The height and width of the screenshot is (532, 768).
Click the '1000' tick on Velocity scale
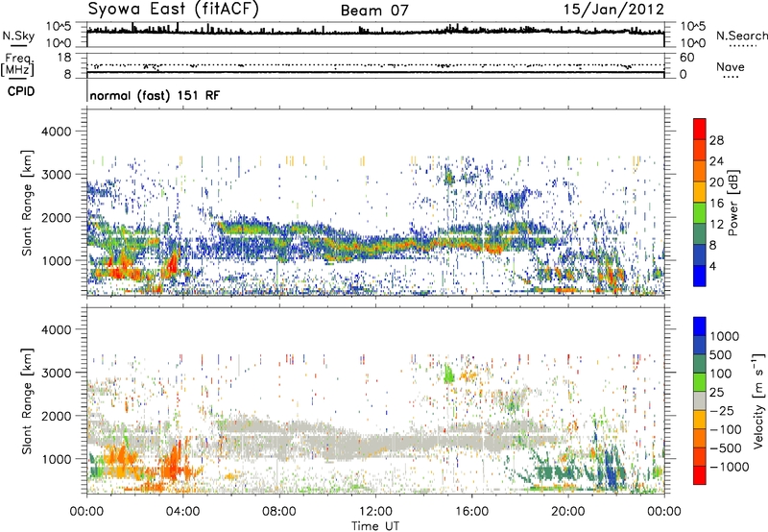point(725,336)
